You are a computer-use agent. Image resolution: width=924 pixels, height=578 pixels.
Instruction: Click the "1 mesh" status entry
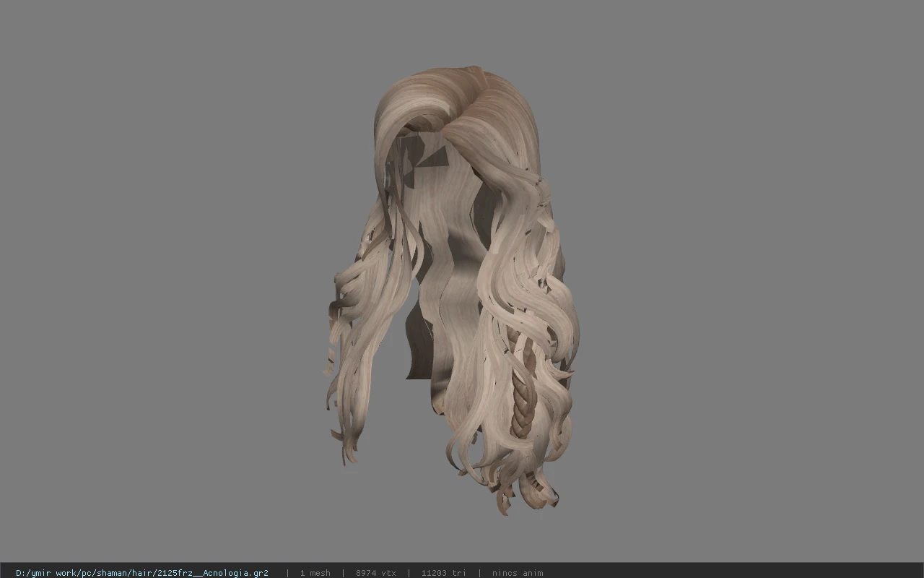tap(315, 573)
